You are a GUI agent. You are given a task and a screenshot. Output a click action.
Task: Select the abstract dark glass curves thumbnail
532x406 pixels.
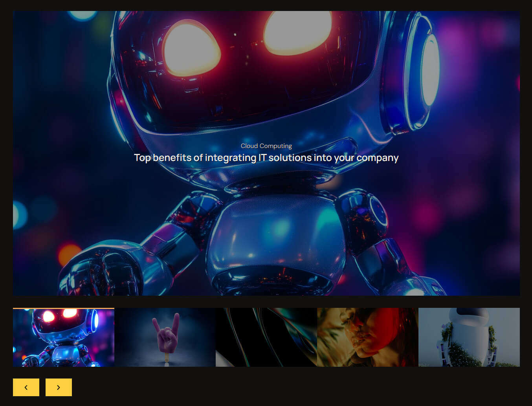[x=266, y=337]
